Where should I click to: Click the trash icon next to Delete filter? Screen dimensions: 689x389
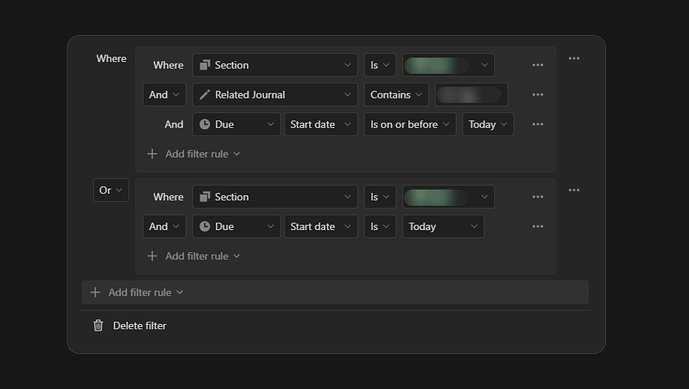click(98, 326)
